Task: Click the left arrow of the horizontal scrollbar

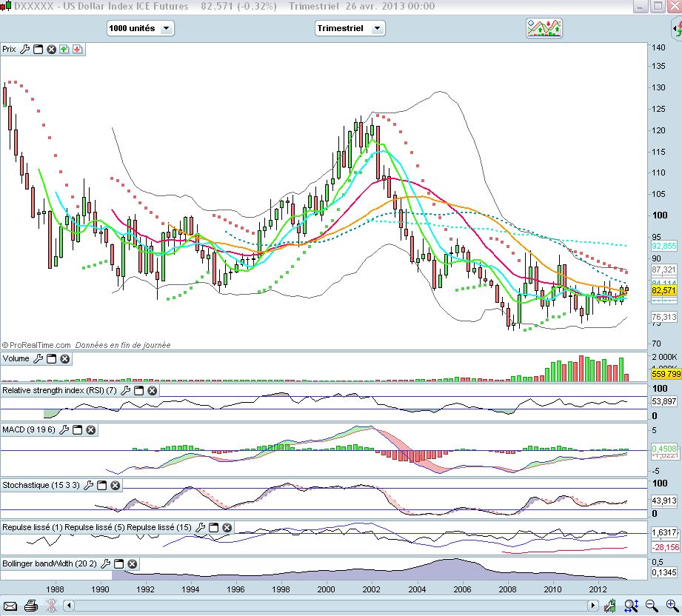Action: (69, 606)
